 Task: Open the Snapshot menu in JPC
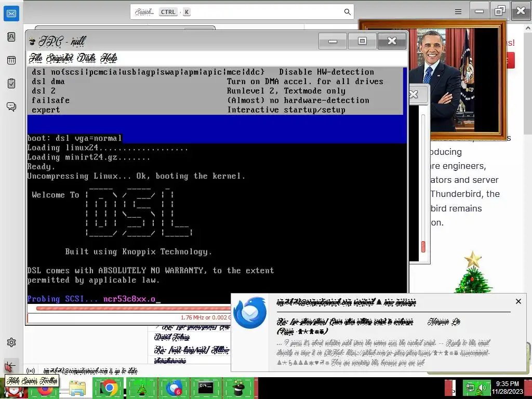click(x=60, y=58)
